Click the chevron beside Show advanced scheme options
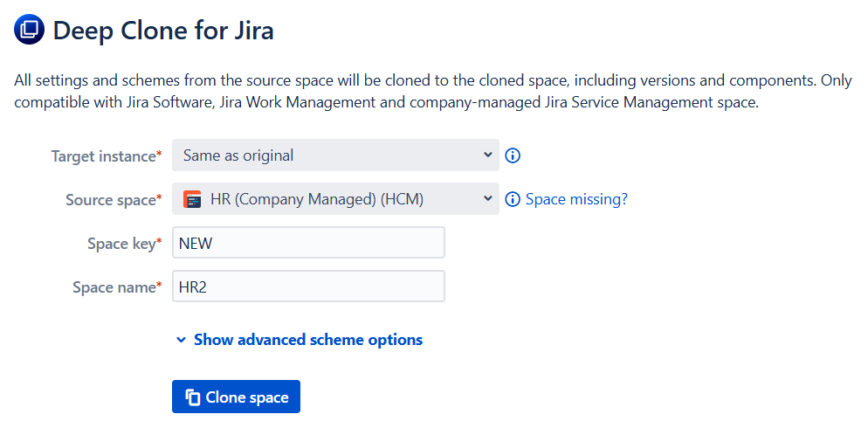Viewport: 868px width, 428px height. 182,341
